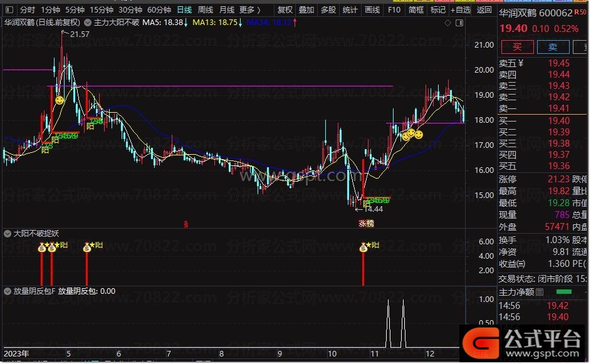Select the 30分钟 period tab
Viewport: 591px width, 364px height.
130,10
